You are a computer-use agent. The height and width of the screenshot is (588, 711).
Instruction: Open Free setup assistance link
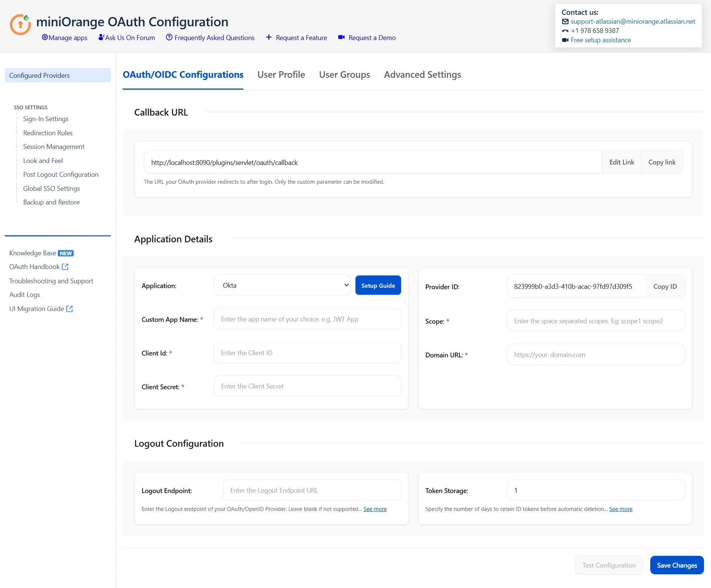[601, 40]
